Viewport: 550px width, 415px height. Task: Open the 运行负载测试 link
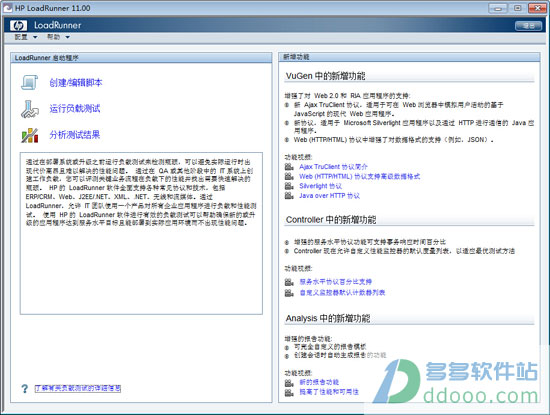[x=75, y=109]
